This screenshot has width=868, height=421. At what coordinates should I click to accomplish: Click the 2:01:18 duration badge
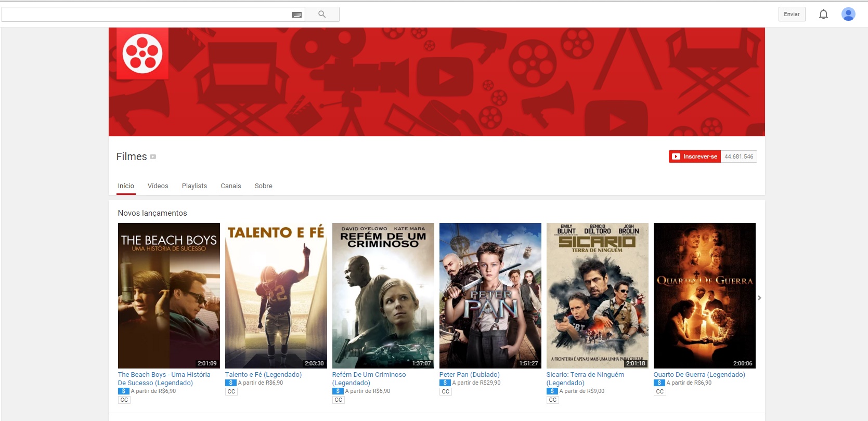tap(636, 363)
